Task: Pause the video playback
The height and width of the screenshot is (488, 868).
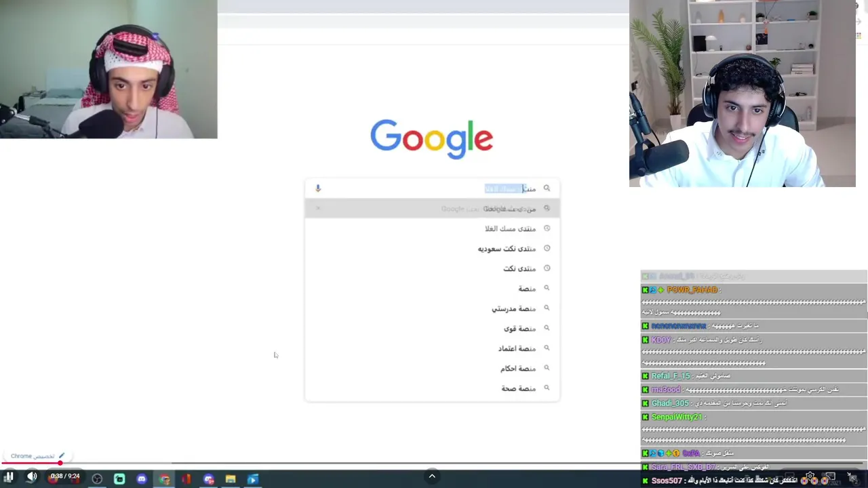Action: [x=9, y=477]
